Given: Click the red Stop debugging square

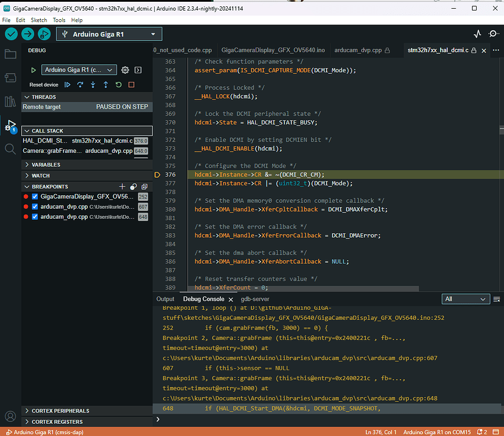Looking at the screenshot, I should point(131,85).
